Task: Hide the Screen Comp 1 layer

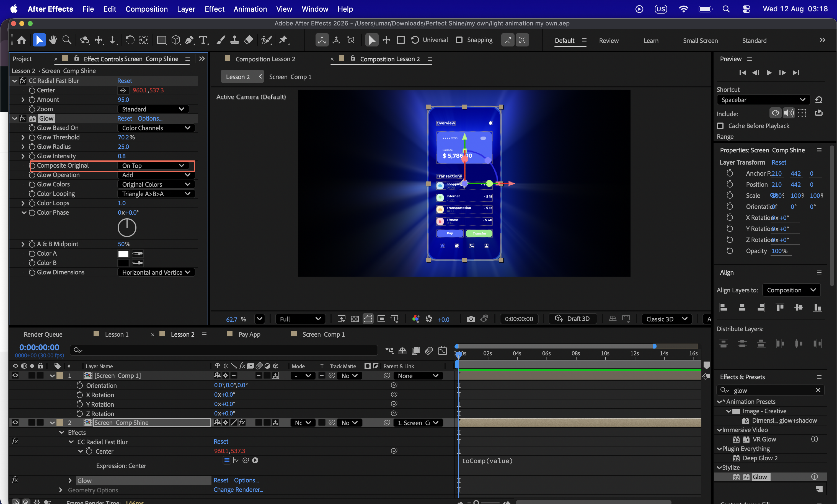Action: tap(15, 375)
